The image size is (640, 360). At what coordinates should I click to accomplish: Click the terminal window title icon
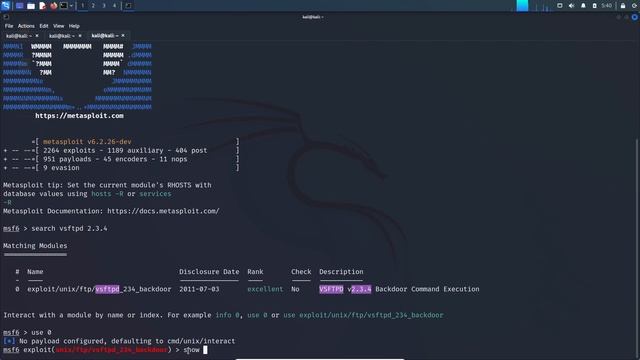pyautogui.click(x=6, y=17)
